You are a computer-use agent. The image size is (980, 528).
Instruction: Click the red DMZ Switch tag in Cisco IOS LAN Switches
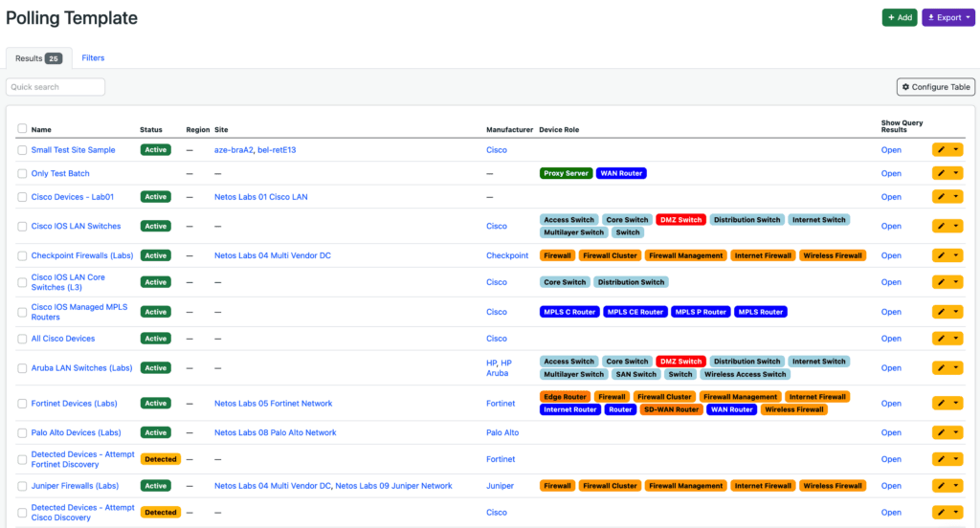(680, 220)
